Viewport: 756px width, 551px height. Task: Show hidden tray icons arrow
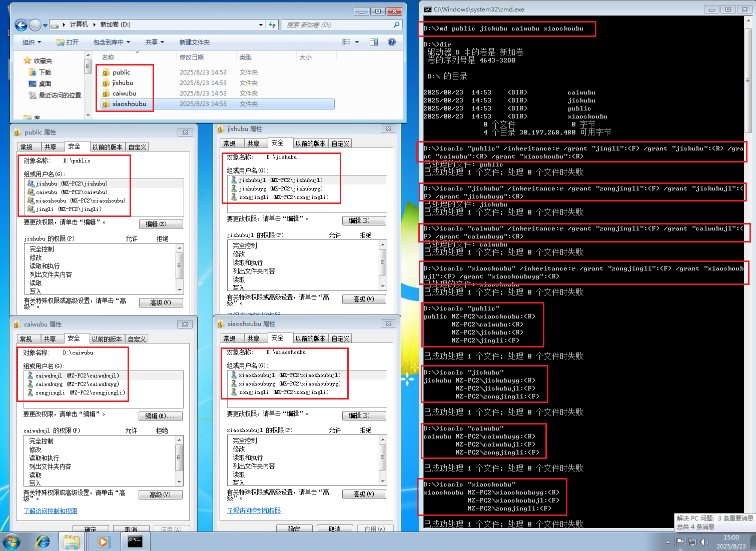pyautogui.click(x=668, y=541)
